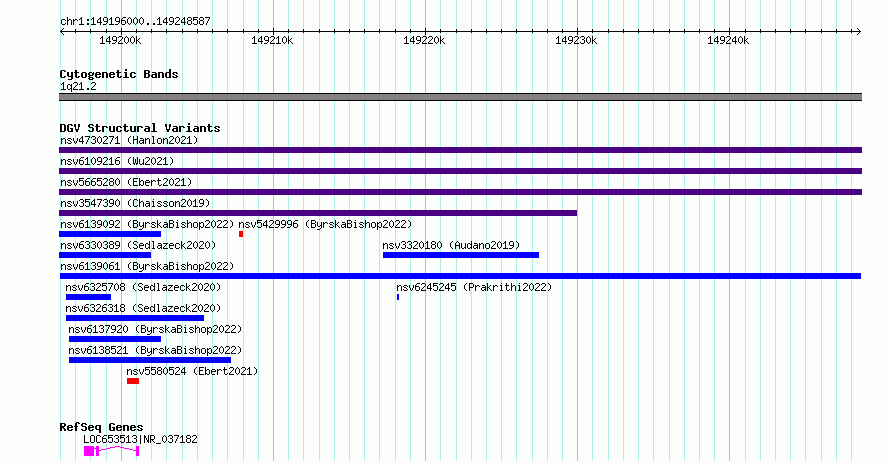Screen dimensions: 890x461
Task: Open nsv5429996 (ByrskaBishop2022) label
Action: coord(325,224)
